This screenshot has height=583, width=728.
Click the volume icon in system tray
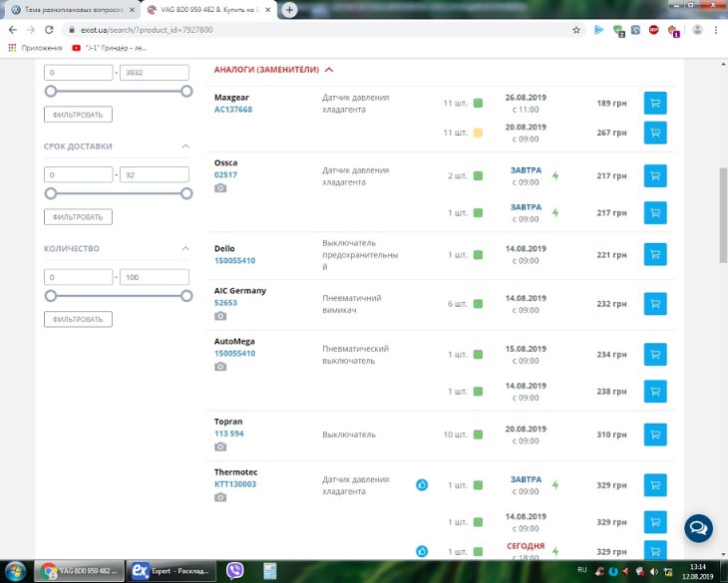coord(654,571)
